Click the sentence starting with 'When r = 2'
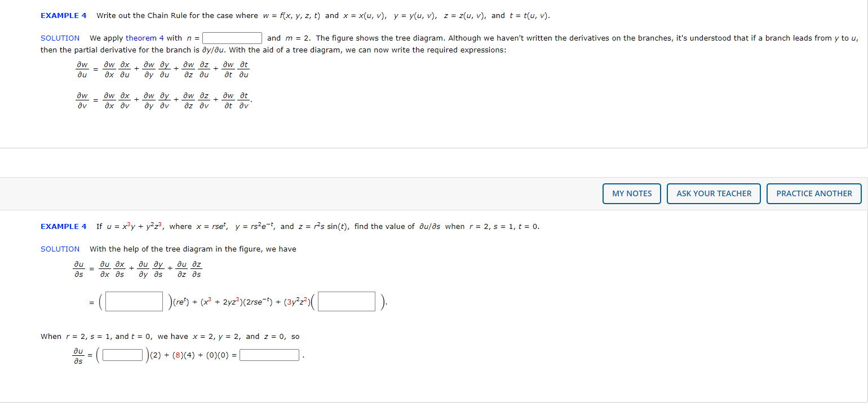This screenshot has height=410, width=868. click(169, 336)
